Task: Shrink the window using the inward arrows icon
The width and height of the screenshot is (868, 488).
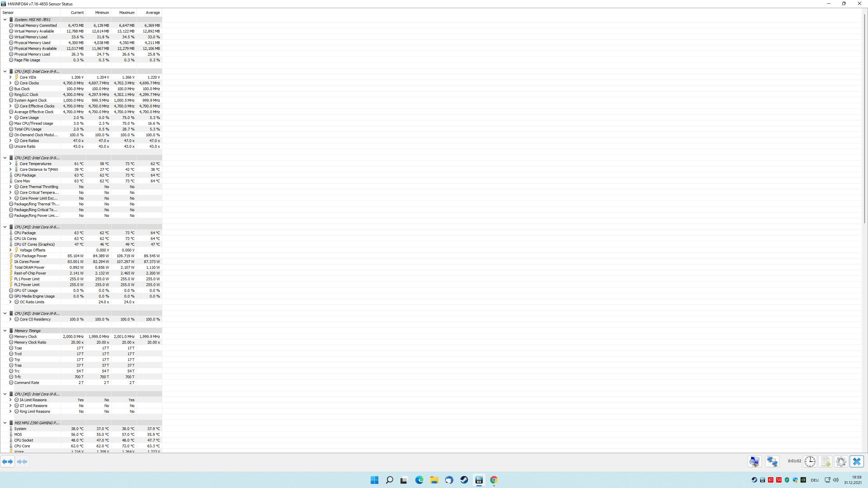Action: 22,461
